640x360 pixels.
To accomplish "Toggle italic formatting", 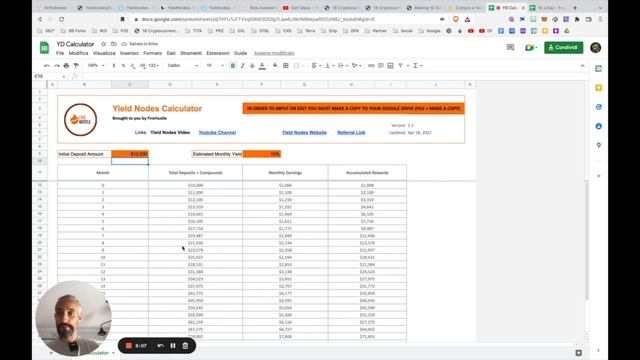I will [242, 66].
